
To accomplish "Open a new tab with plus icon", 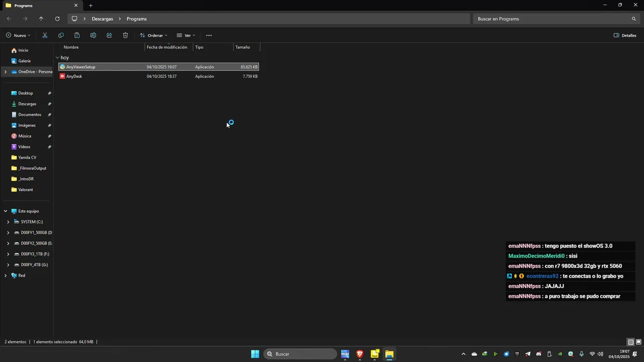I will 91,6.
